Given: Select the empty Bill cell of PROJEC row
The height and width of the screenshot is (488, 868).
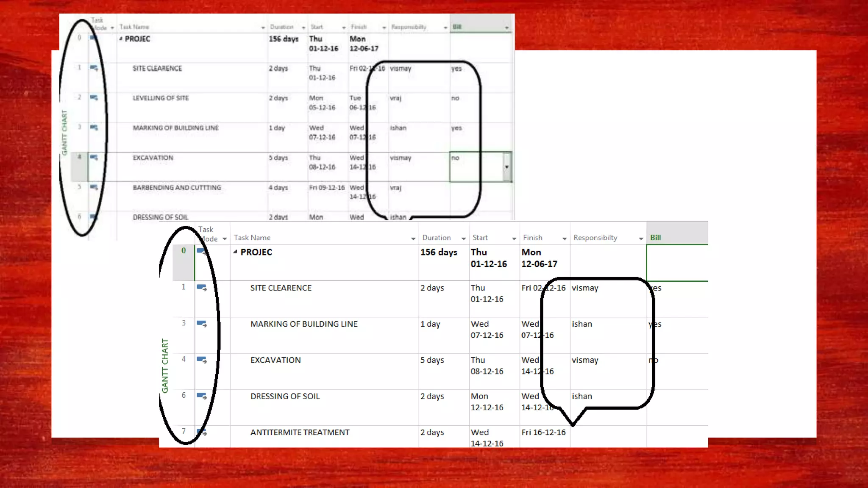Looking at the screenshot, I should [x=676, y=263].
